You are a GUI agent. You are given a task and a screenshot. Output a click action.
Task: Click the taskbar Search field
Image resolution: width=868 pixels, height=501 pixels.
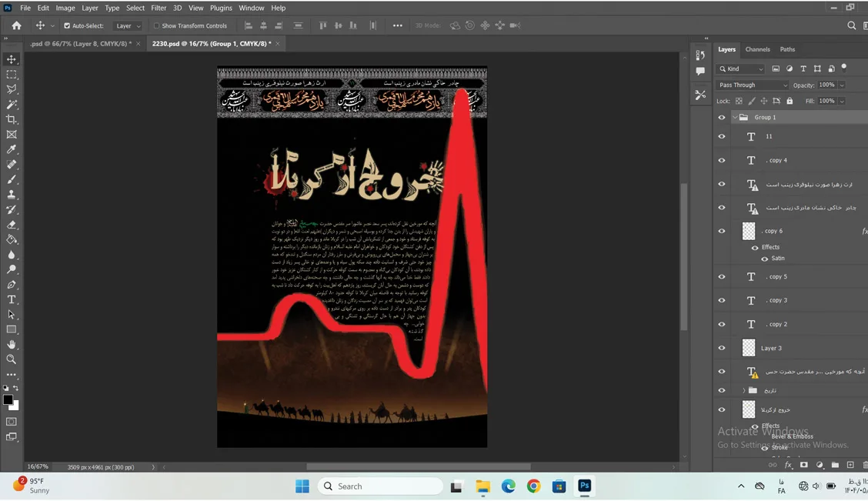click(x=381, y=486)
